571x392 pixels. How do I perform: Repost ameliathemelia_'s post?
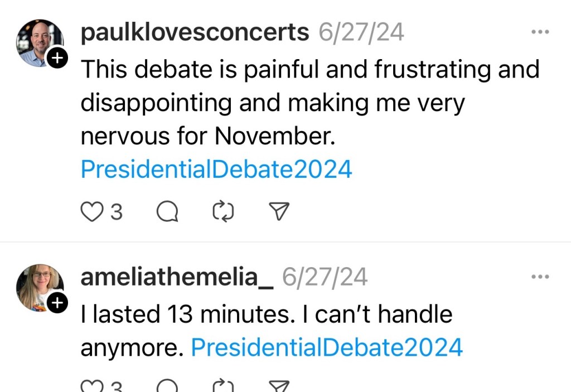coord(224,386)
